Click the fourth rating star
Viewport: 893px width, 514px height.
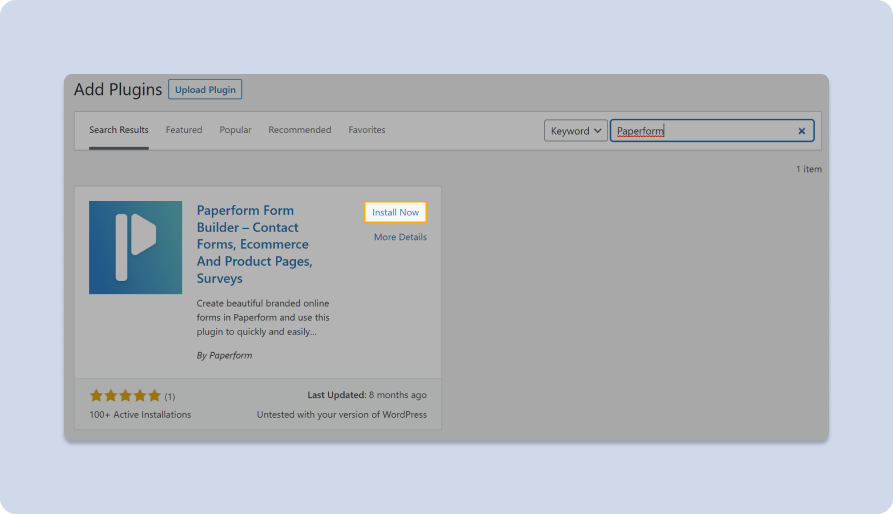pyautogui.click(x=140, y=395)
